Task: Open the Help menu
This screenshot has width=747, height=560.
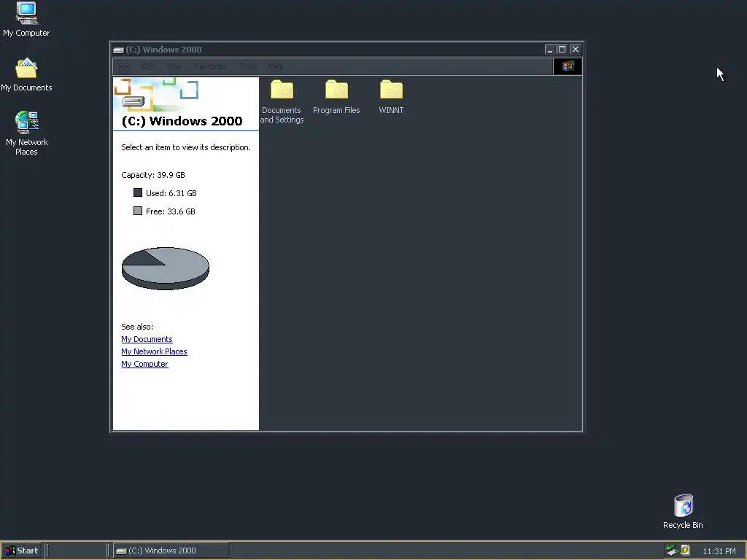Action: point(276,66)
